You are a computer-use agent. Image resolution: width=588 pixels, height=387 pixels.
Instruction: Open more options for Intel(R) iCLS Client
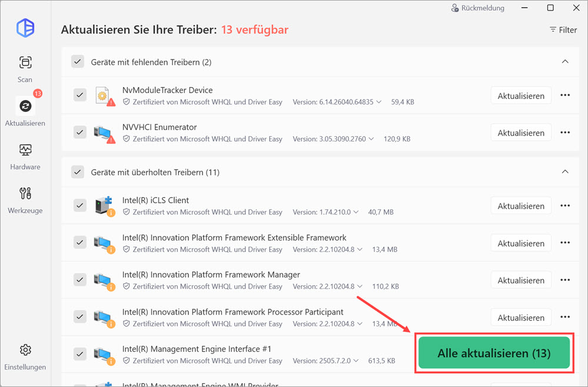coord(565,206)
